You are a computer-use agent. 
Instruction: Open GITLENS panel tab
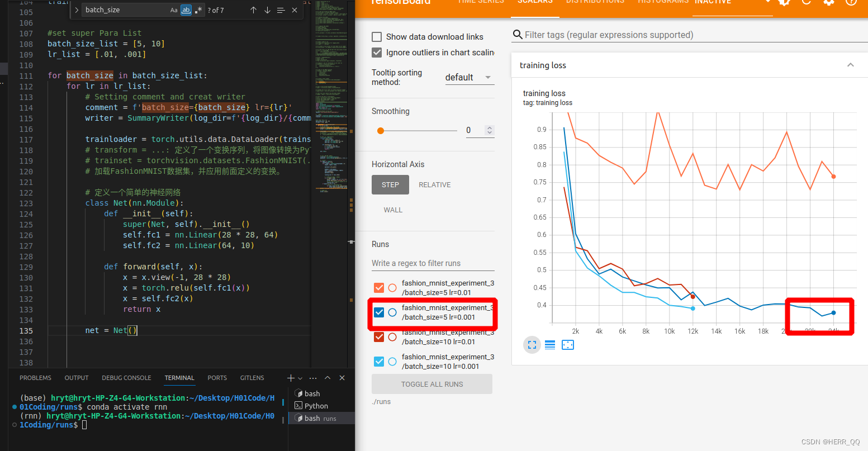(x=252, y=378)
